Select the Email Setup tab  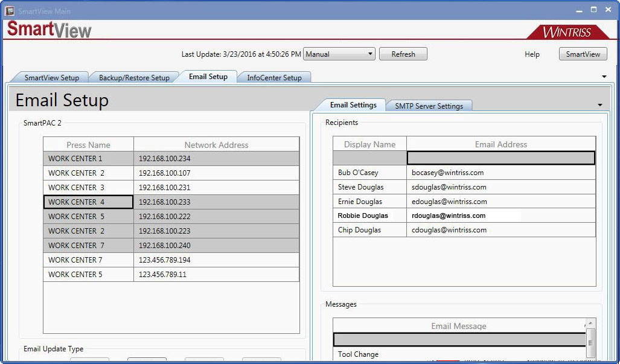click(x=208, y=77)
